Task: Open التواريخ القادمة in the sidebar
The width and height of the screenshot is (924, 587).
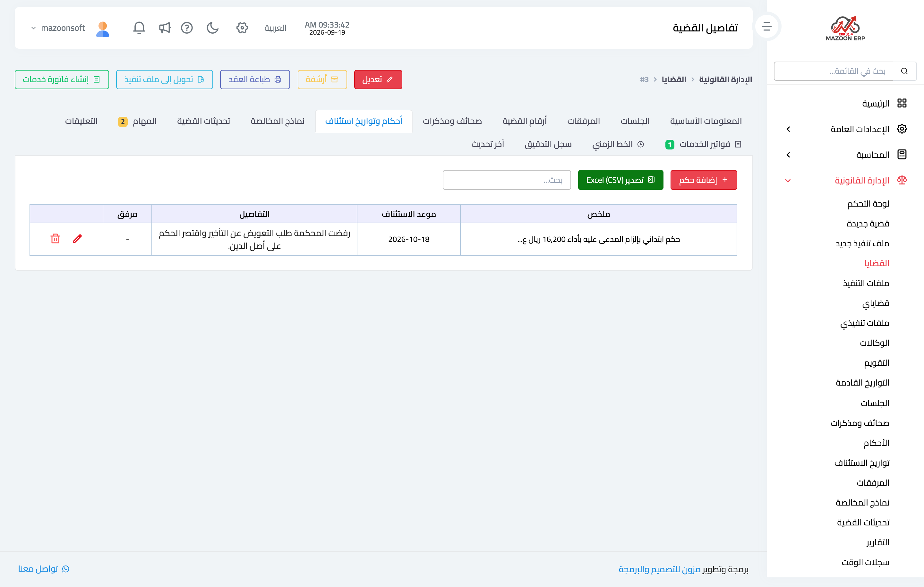Action: [x=862, y=383]
